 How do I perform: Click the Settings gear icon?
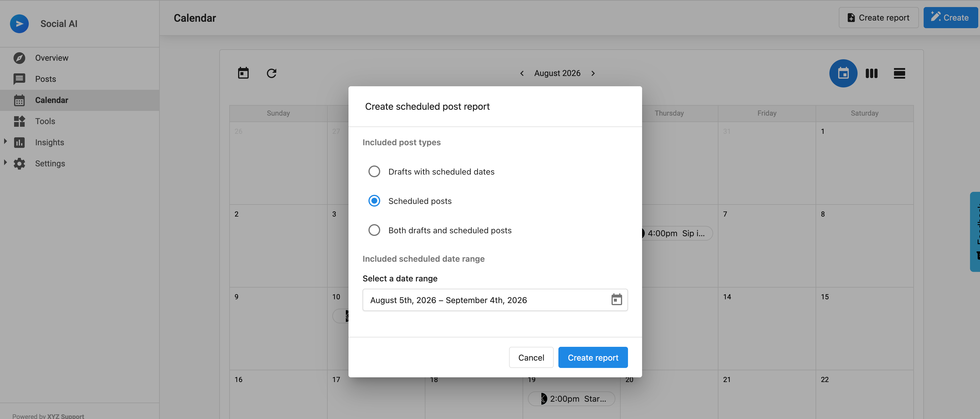(19, 163)
